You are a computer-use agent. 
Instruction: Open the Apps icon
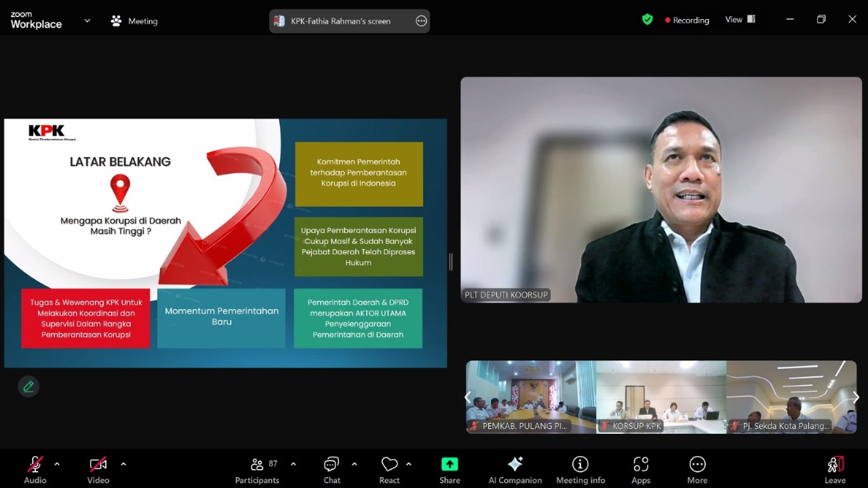tap(641, 464)
